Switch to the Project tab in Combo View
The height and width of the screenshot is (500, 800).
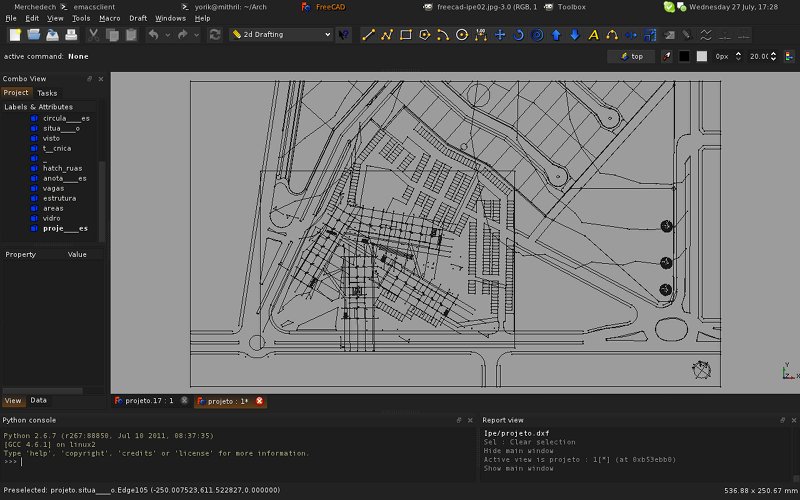16,92
